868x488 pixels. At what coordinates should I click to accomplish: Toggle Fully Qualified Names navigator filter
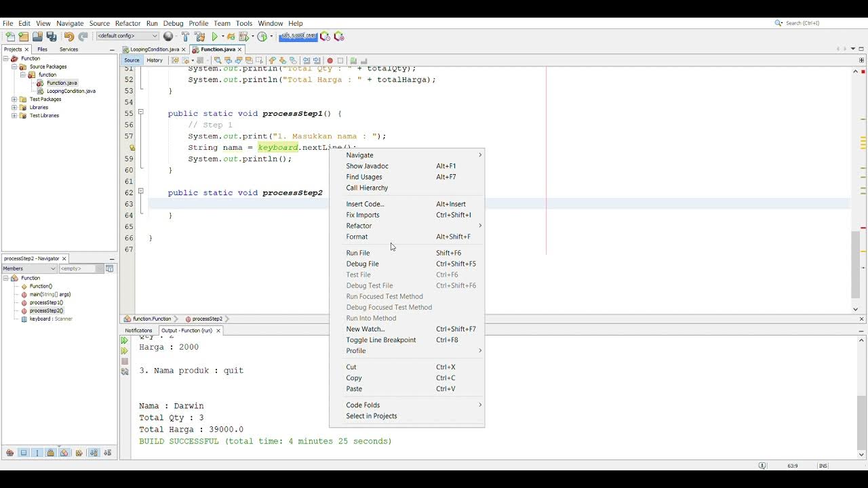79,453
